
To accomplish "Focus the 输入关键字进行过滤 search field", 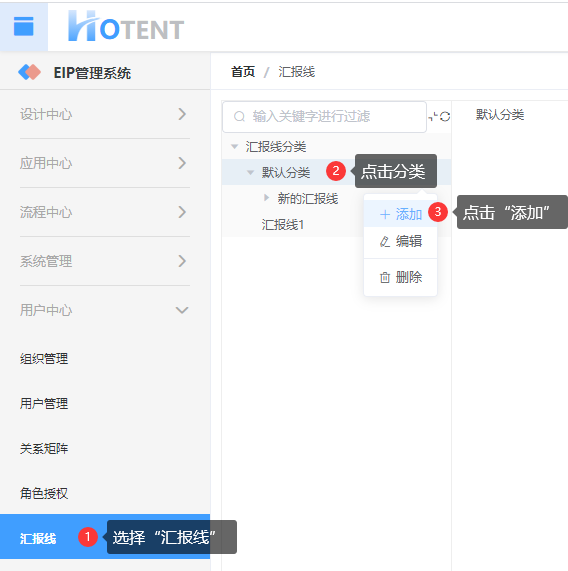I will (324, 117).
